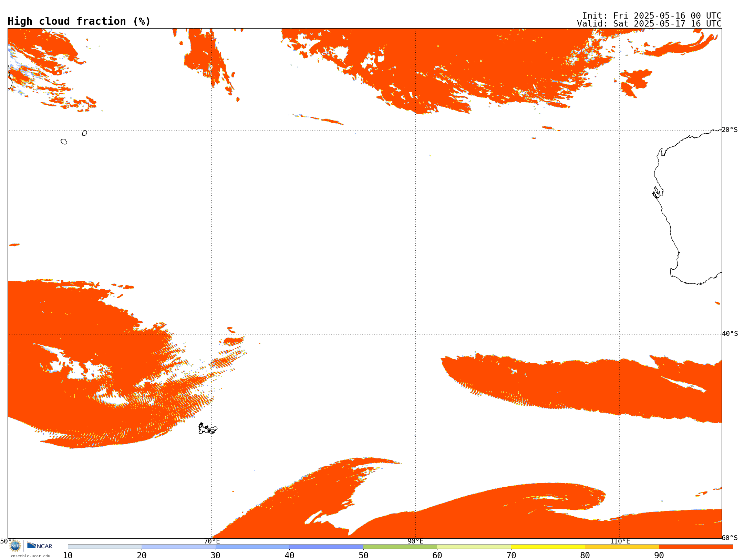This screenshot has width=744, height=560.
Task: Click the Kerguelen Islands outline near 70°E
Action: [208, 428]
